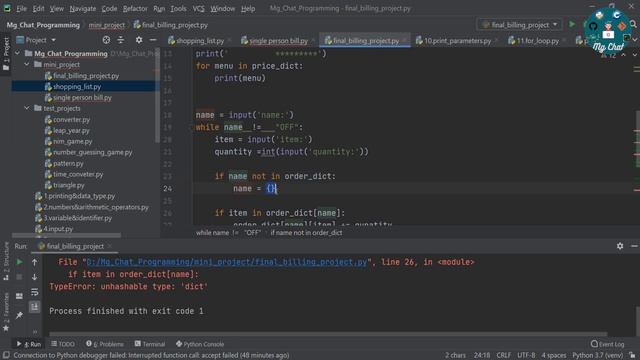Open the File menu

(x=21, y=9)
